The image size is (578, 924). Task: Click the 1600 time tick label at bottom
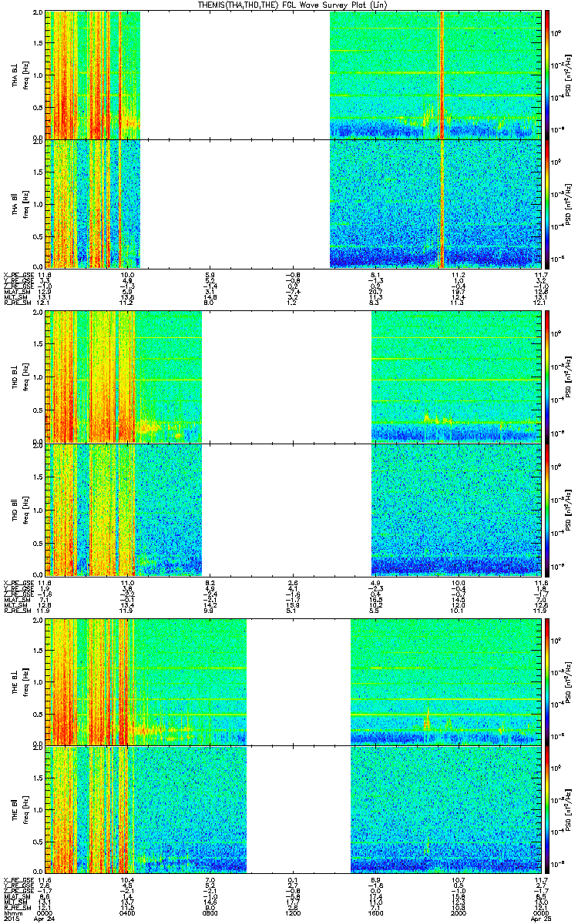(x=376, y=912)
